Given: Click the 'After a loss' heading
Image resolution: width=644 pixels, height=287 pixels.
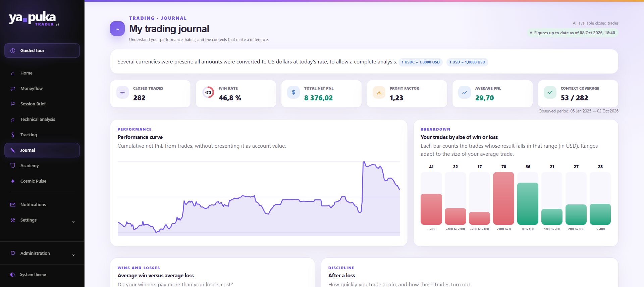Looking at the screenshot, I should [x=341, y=276].
